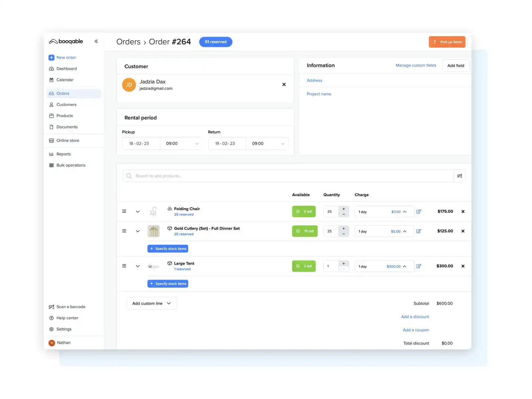Click edit charge icon for Folding Chair
Screen dimensions: 532x399
[x=419, y=211]
